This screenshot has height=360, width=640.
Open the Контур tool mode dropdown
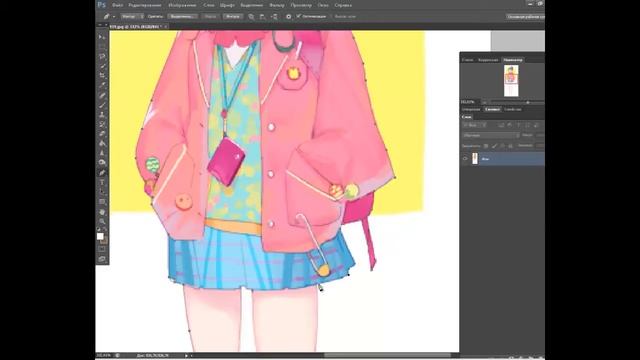pos(132,16)
